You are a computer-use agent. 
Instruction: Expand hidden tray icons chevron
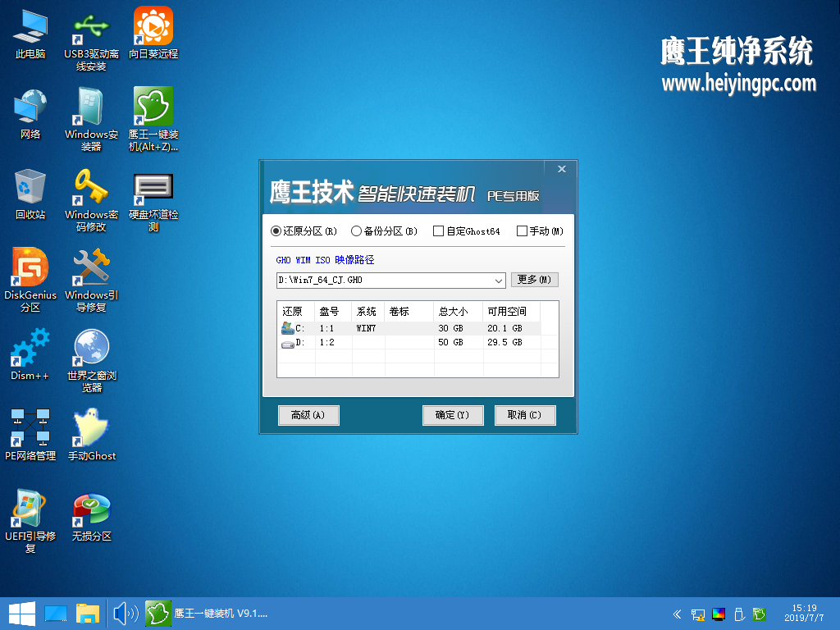tap(677, 614)
